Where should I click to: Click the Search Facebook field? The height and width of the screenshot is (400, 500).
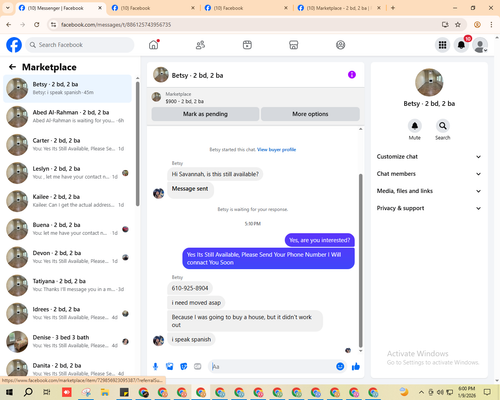(x=80, y=45)
